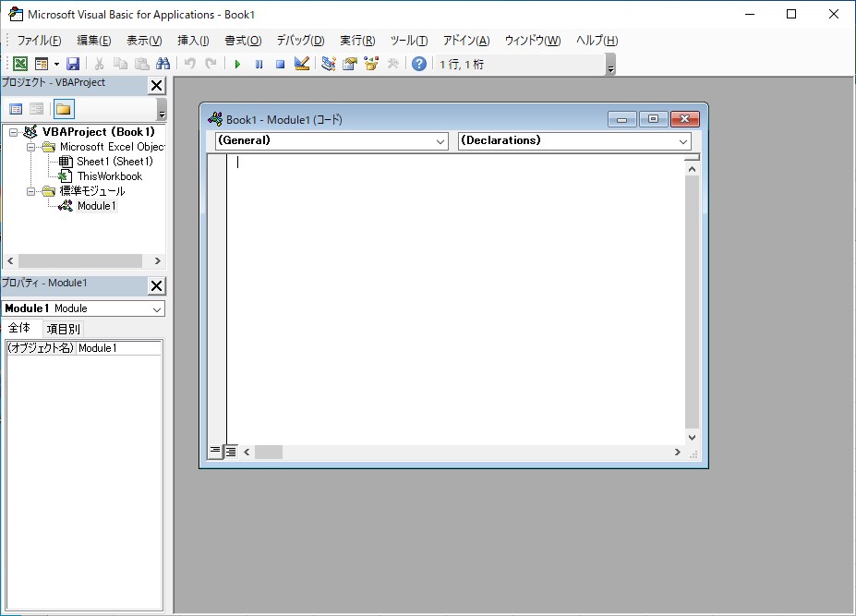Click the Reset icon to stop execution

279,63
